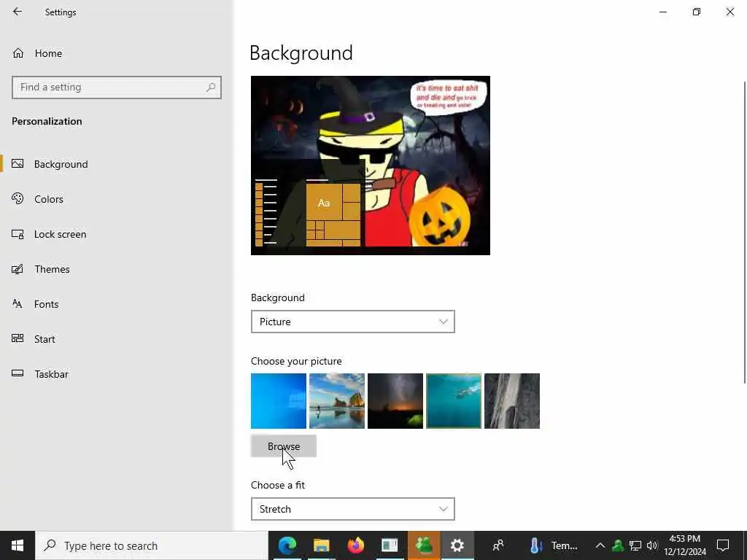Expand the Choose a fit dropdown showing Stretch
The width and height of the screenshot is (747, 560).
[352, 509]
